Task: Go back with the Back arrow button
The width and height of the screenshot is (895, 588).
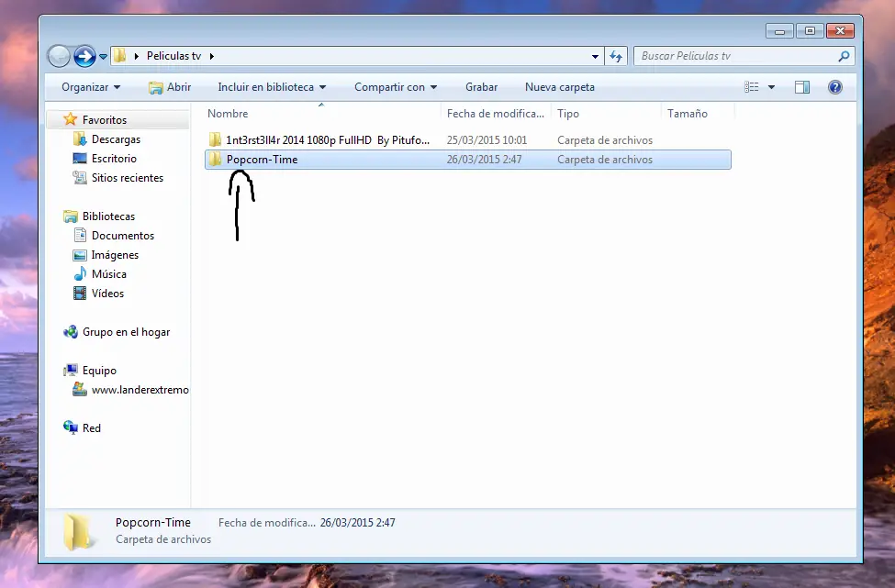Action: pos(59,57)
